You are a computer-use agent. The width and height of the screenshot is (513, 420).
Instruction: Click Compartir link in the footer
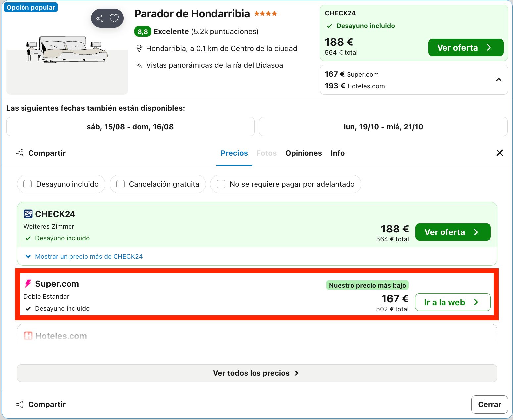pos(47,404)
